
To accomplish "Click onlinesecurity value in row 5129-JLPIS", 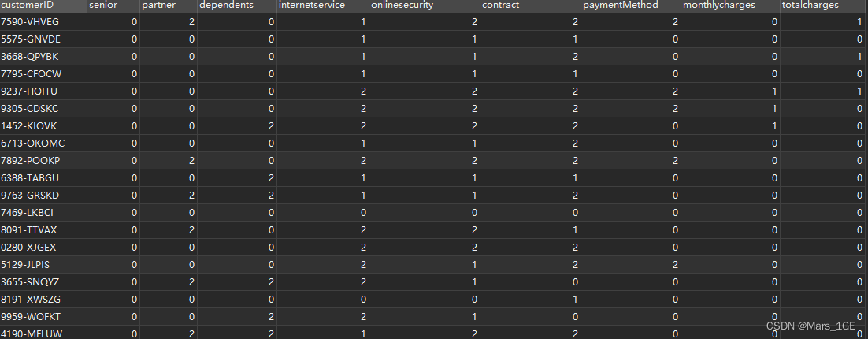I will [425, 265].
